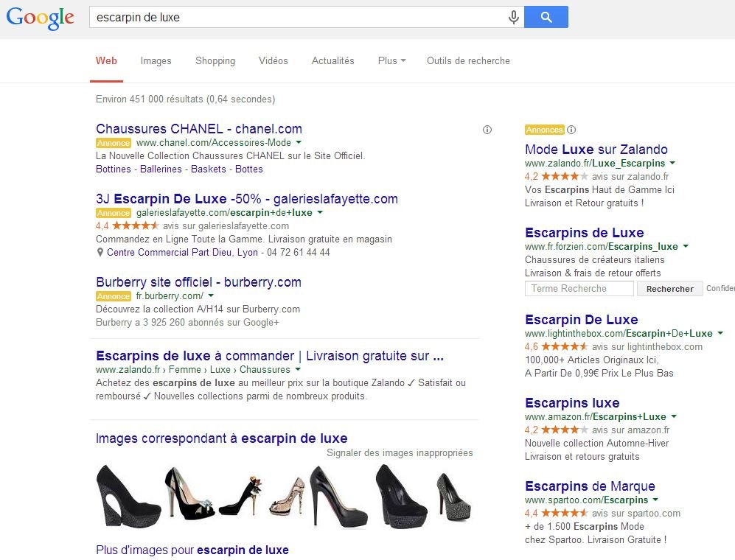Click the Google logo
The image size is (735, 560).
point(41,18)
